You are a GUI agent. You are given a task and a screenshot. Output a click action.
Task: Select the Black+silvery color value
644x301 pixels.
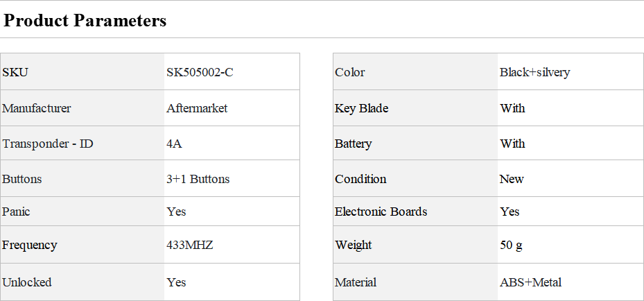coord(534,72)
